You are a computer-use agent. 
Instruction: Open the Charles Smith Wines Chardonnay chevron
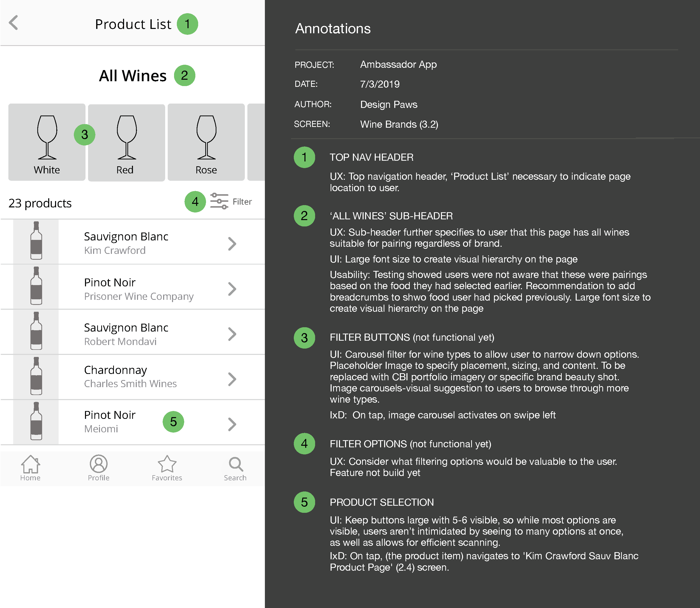pos(232,379)
